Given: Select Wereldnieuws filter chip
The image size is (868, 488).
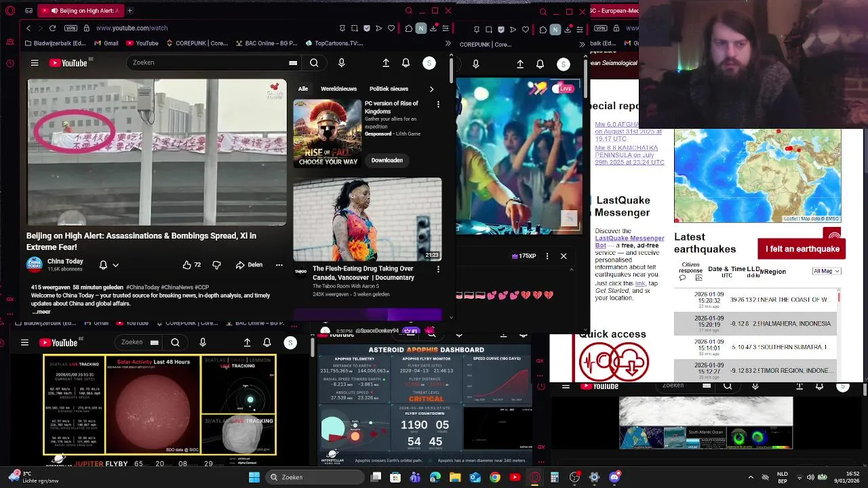Looking at the screenshot, I should [338, 89].
